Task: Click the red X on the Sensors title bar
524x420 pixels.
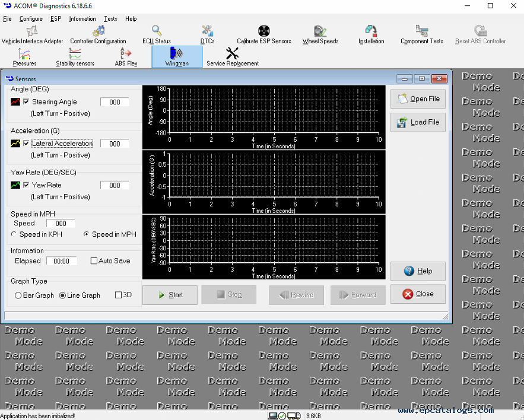Action: coord(439,79)
